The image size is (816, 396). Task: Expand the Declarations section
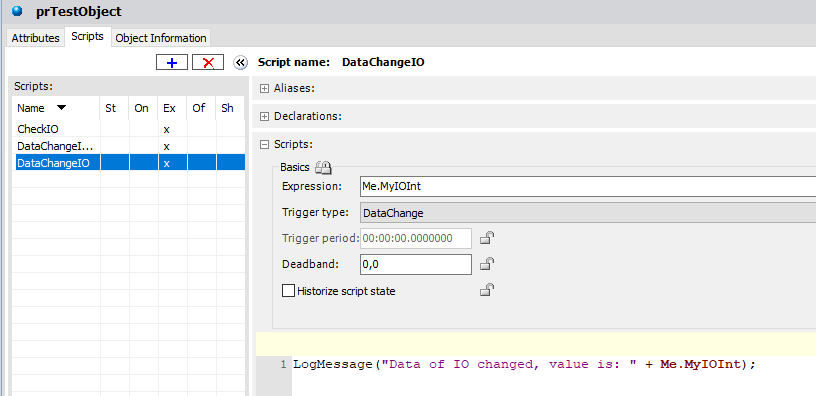pos(264,116)
